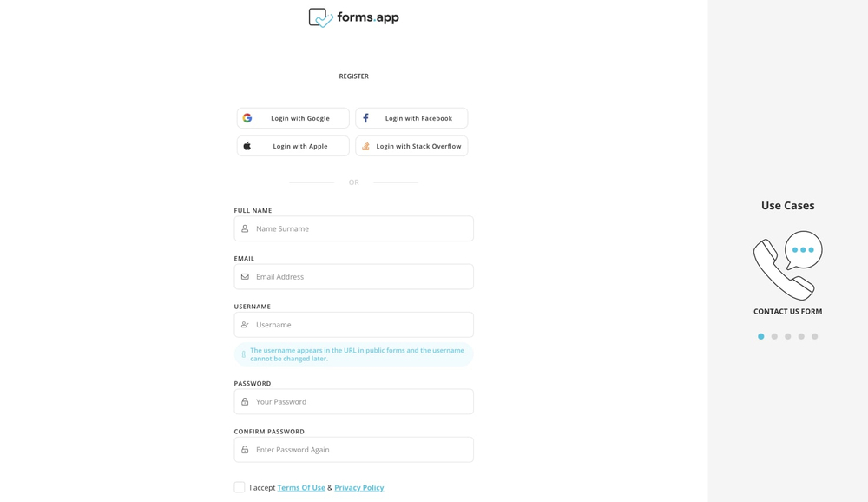Jump to the last carousel dot
The width and height of the screenshot is (868, 502).
[x=814, y=336]
